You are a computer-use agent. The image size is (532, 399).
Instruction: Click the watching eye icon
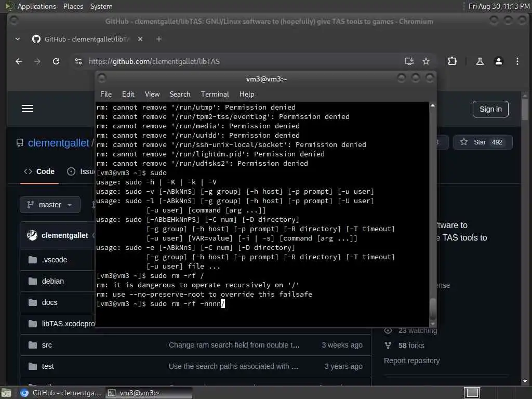(388, 330)
